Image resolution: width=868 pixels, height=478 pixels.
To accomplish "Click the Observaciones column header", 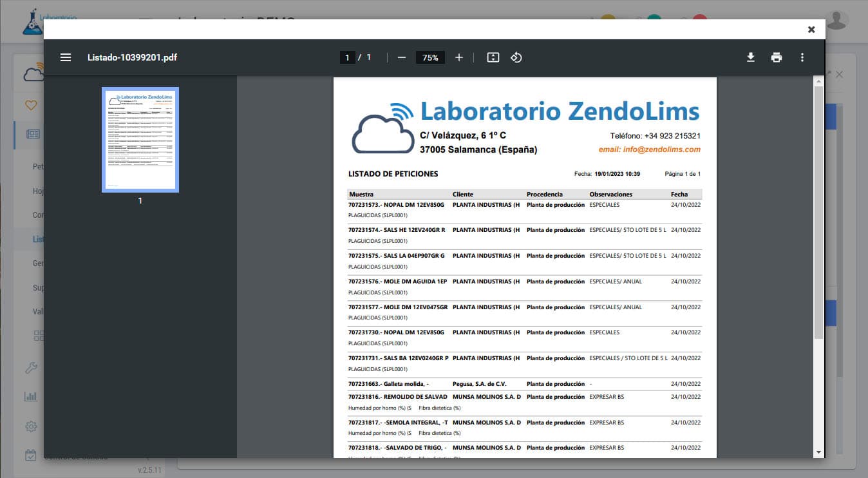I will tap(611, 194).
